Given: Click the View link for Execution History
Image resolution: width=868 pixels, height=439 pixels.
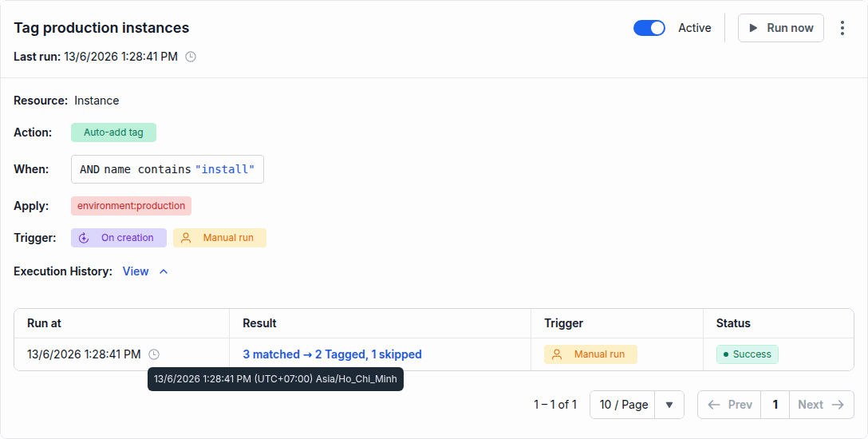Looking at the screenshot, I should pyautogui.click(x=136, y=271).
